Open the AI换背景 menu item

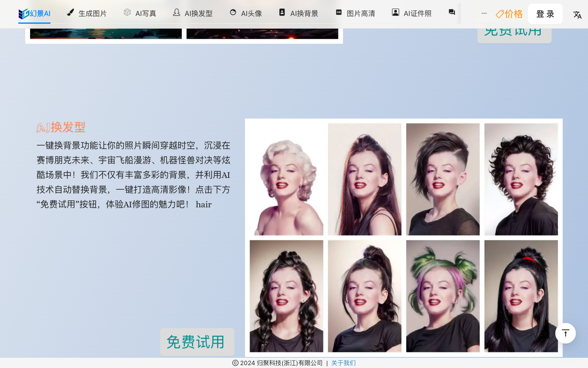point(298,13)
